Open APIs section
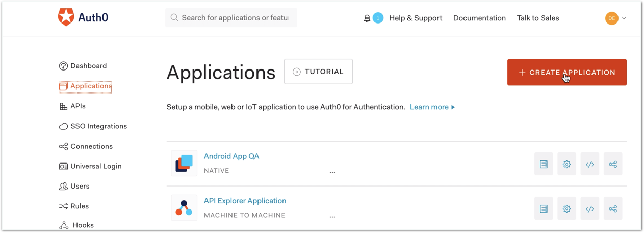The width and height of the screenshot is (644, 233). coord(78,106)
